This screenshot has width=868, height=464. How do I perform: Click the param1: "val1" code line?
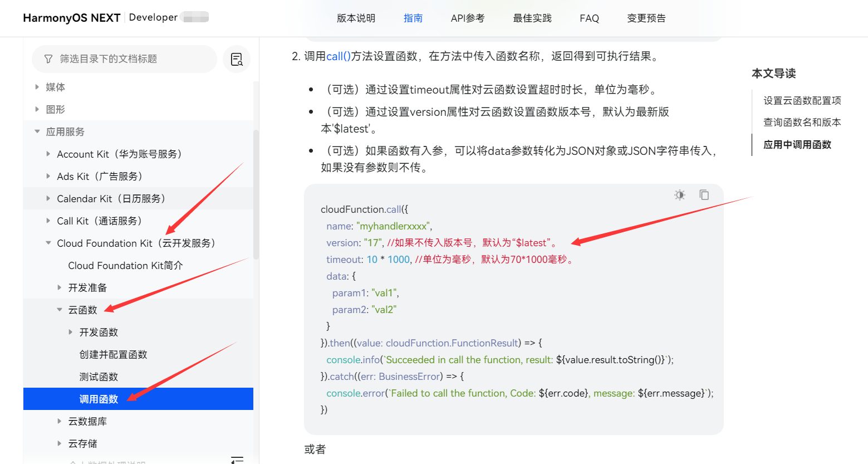tap(366, 293)
